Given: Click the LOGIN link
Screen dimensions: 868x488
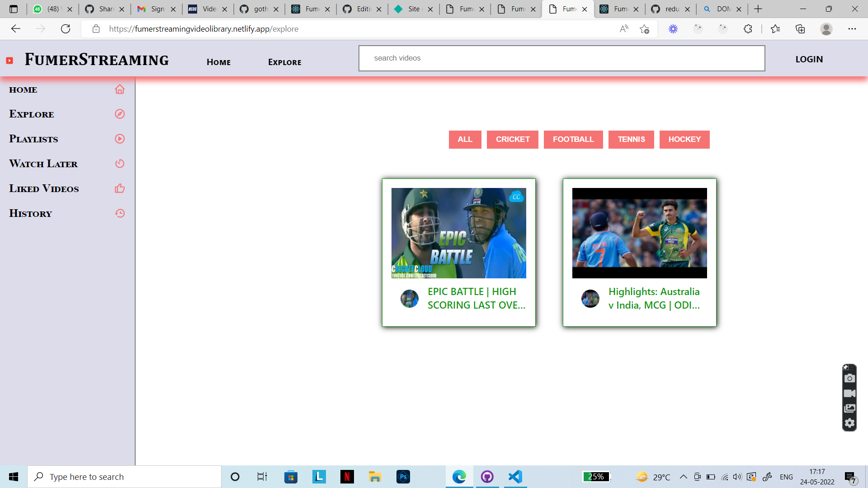Looking at the screenshot, I should pyautogui.click(x=809, y=59).
